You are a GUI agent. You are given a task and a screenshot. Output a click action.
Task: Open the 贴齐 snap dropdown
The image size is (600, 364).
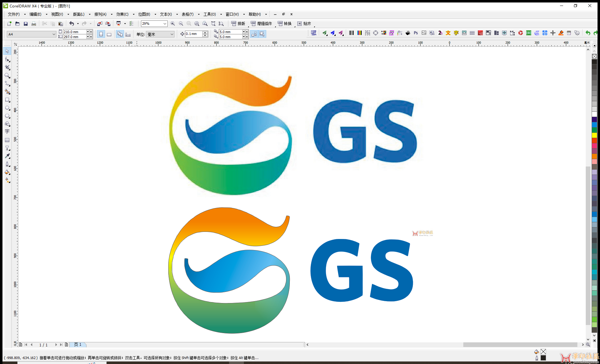304,24
